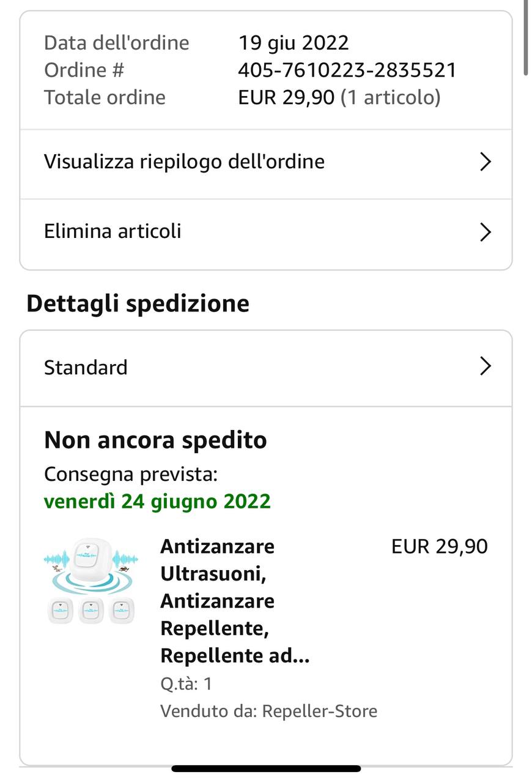Click the vertical scrollbar at right edge
Image resolution: width=532 pixels, height=783 pixels.
pyautogui.click(x=526, y=37)
